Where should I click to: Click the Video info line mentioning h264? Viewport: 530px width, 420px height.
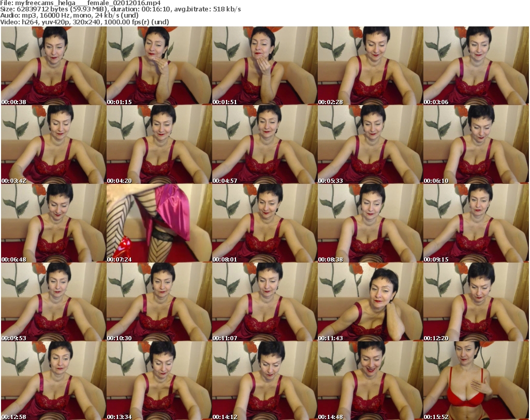pyautogui.click(x=84, y=22)
